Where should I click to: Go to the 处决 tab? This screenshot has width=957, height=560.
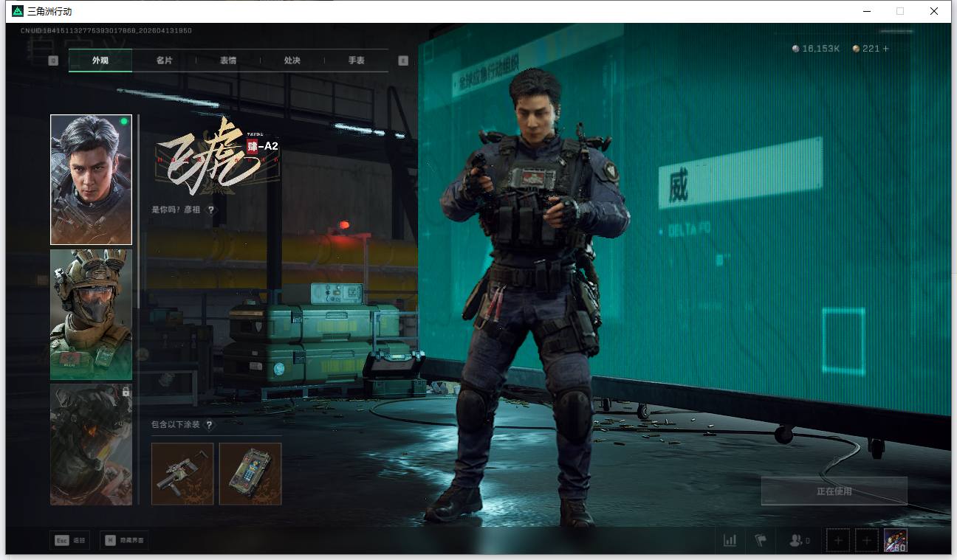292,61
